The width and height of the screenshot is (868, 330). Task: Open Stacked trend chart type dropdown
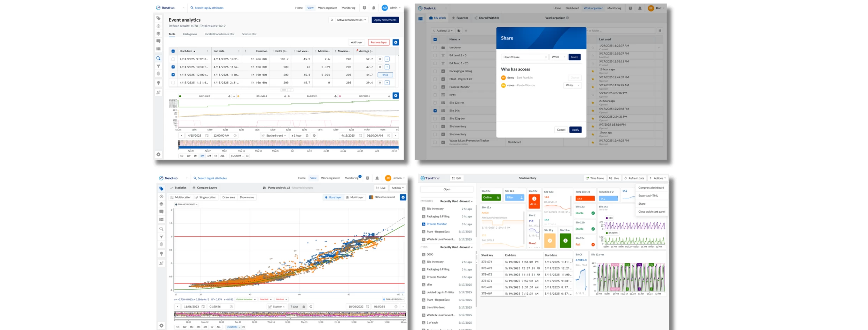click(274, 136)
